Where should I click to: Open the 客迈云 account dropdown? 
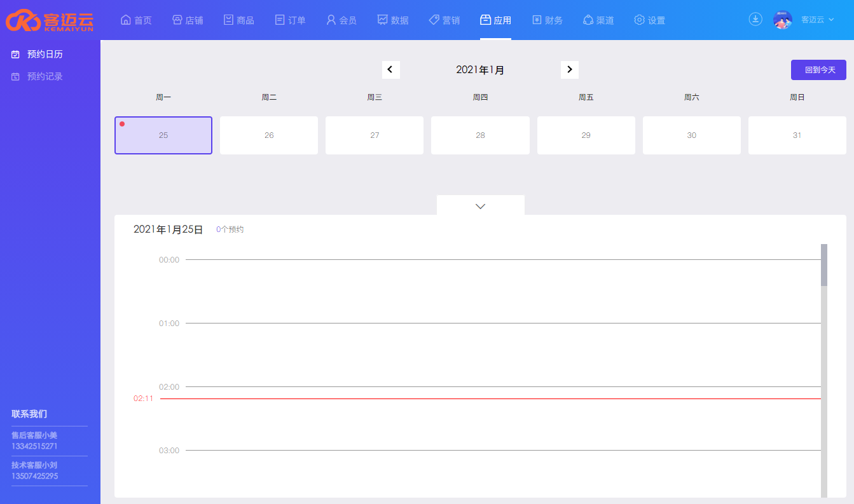click(817, 20)
